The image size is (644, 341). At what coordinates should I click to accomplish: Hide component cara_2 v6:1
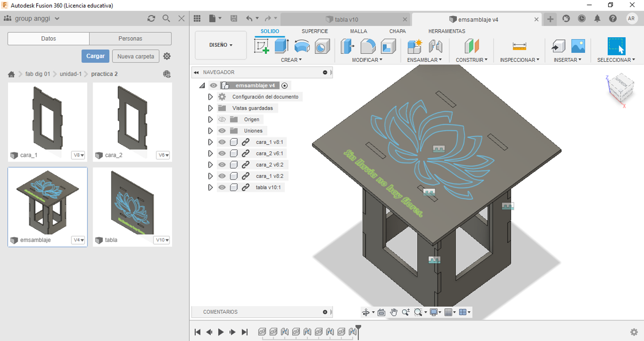click(222, 153)
